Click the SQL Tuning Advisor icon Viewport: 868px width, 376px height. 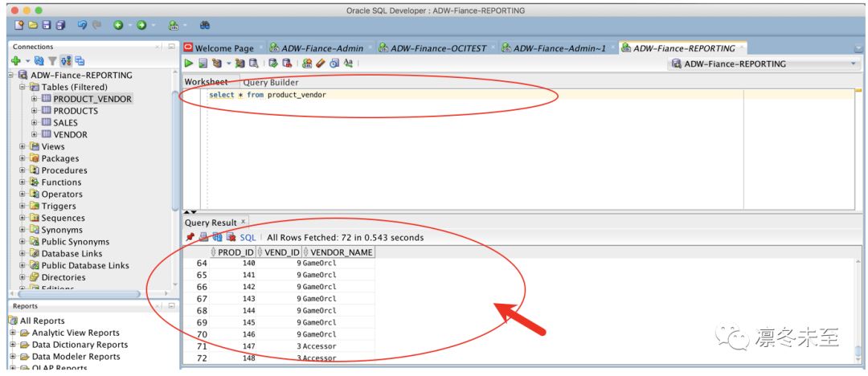(x=253, y=63)
